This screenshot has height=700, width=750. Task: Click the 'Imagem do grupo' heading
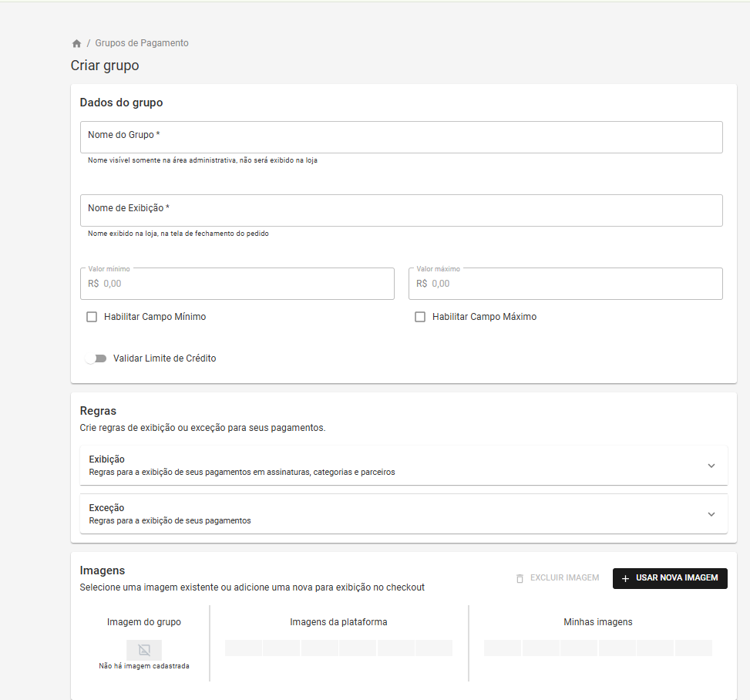(x=144, y=622)
